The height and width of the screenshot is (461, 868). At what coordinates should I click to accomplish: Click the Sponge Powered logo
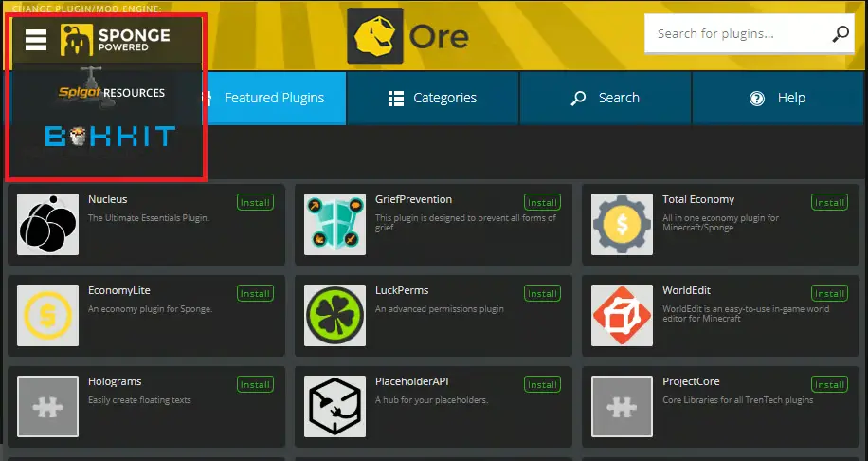(x=116, y=40)
